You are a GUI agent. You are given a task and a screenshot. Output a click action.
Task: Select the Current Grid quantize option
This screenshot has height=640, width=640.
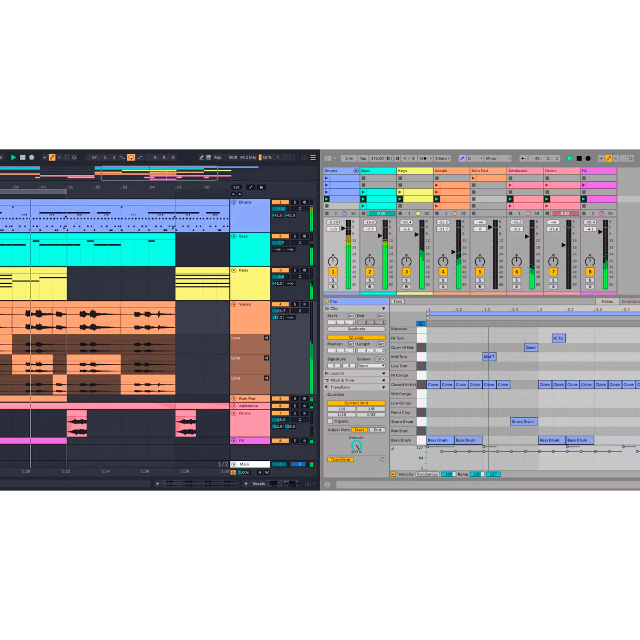[x=356, y=403]
